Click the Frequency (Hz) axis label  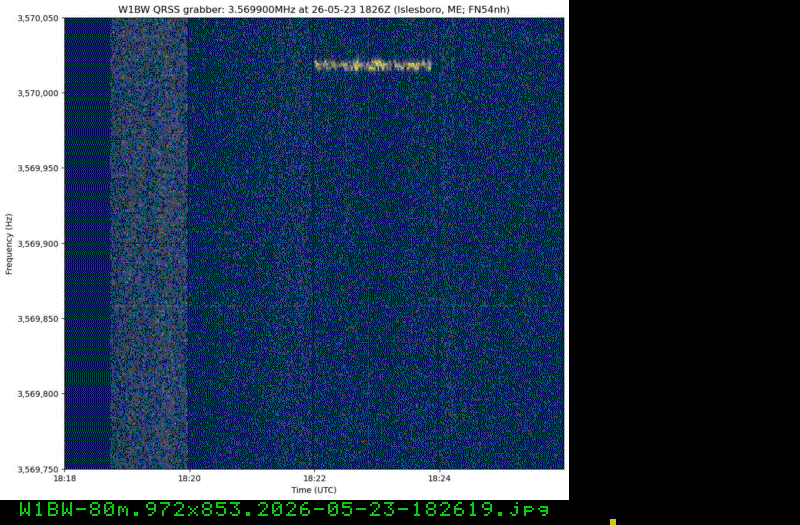pos(9,244)
